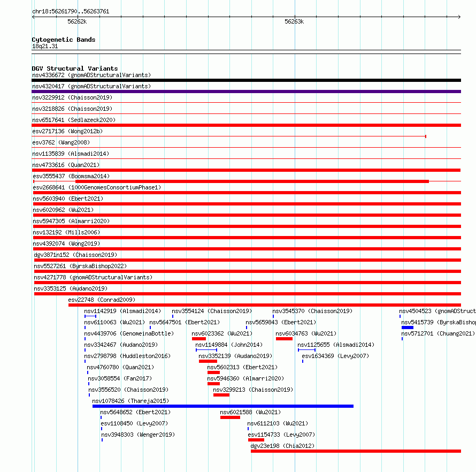Image resolution: width=476 pixels, height=472 pixels.
Task: Open esv2668641 1000GenomesConsortiumPhase1 variant
Action: point(97,187)
